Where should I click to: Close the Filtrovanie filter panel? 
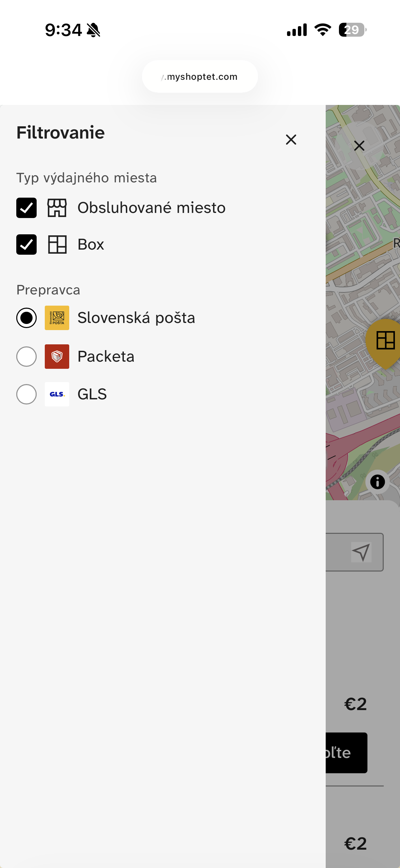pyautogui.click(x=291, y=140)
